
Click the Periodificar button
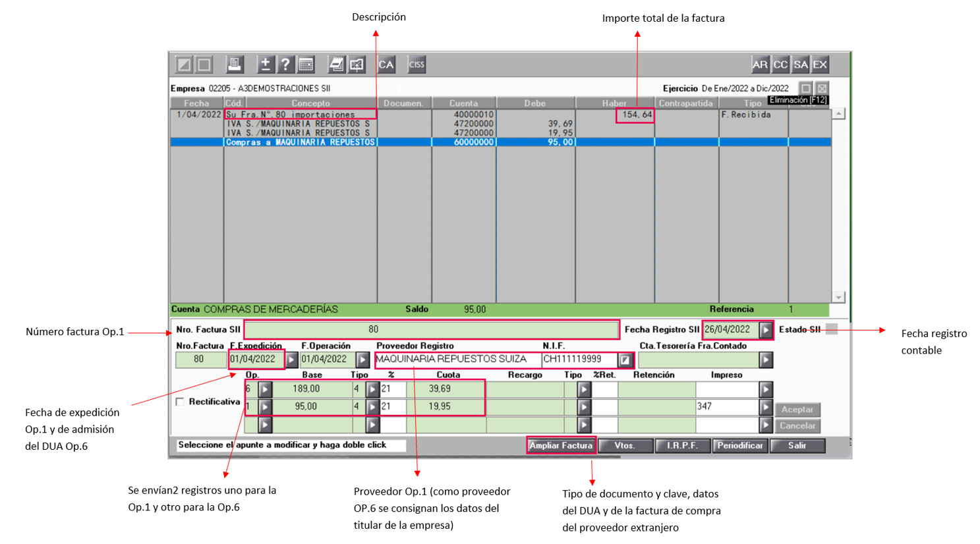(740, 446)
